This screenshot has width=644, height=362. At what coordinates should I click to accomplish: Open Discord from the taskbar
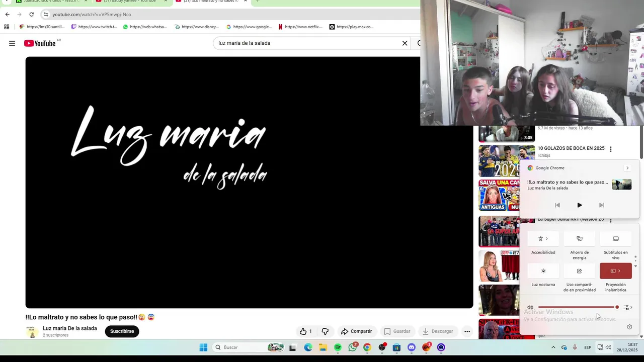(412, 347)
